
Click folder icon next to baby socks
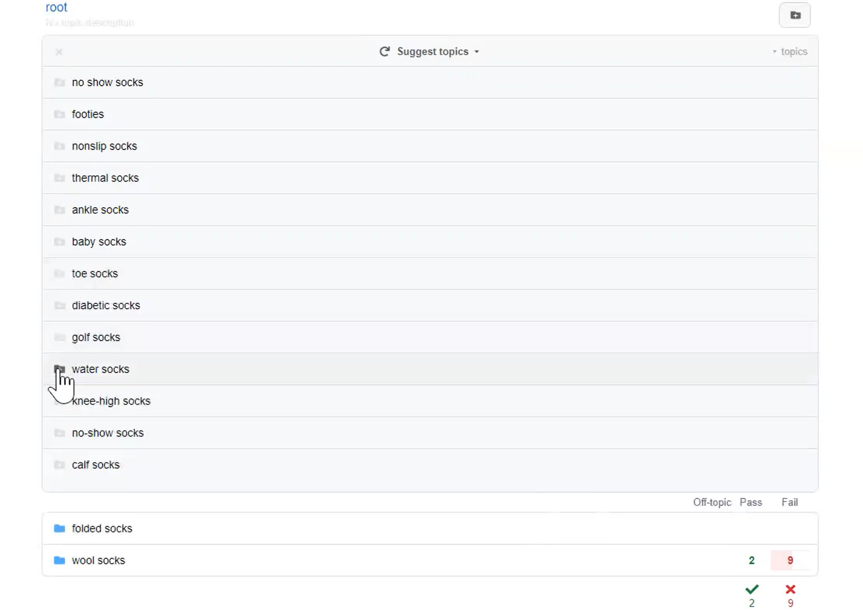[59, 242]
